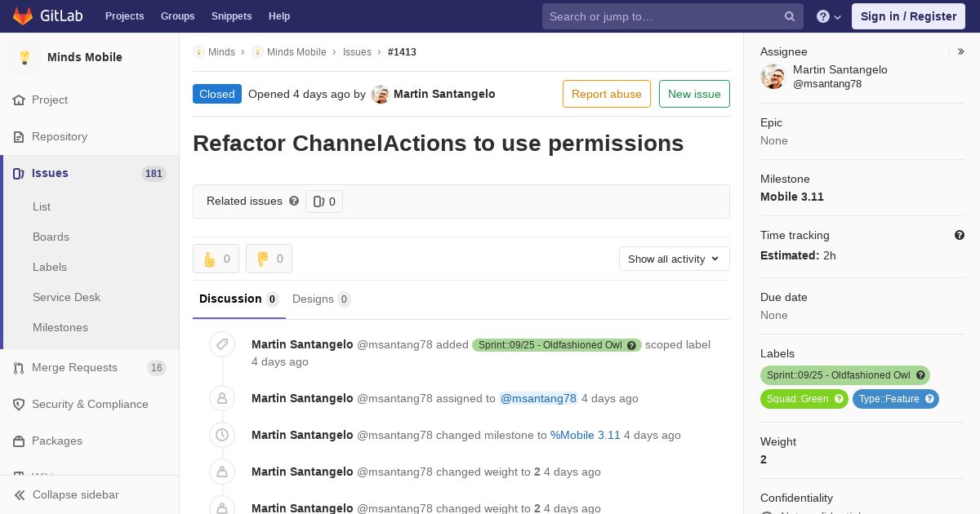The height and width of the screenshot is (514, 980).
Task: Click the search magnifier icon
Action: click(x=790, y=16)
